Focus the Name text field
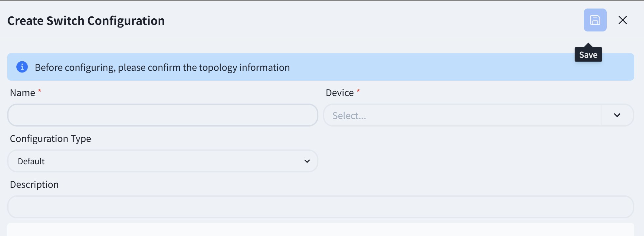644x236 pixels. [x=163, y=115]
